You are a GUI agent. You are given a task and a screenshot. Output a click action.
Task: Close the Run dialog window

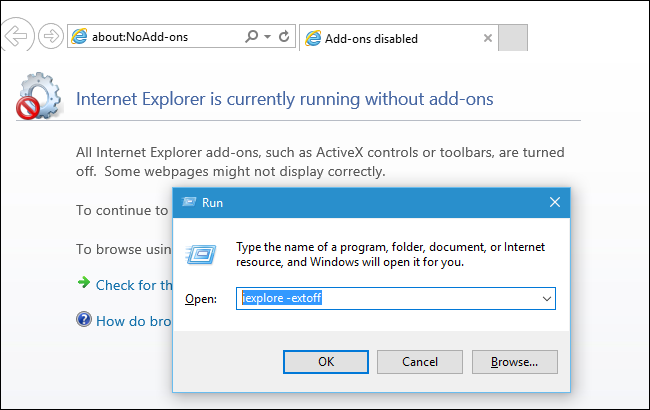coord(555,202)
